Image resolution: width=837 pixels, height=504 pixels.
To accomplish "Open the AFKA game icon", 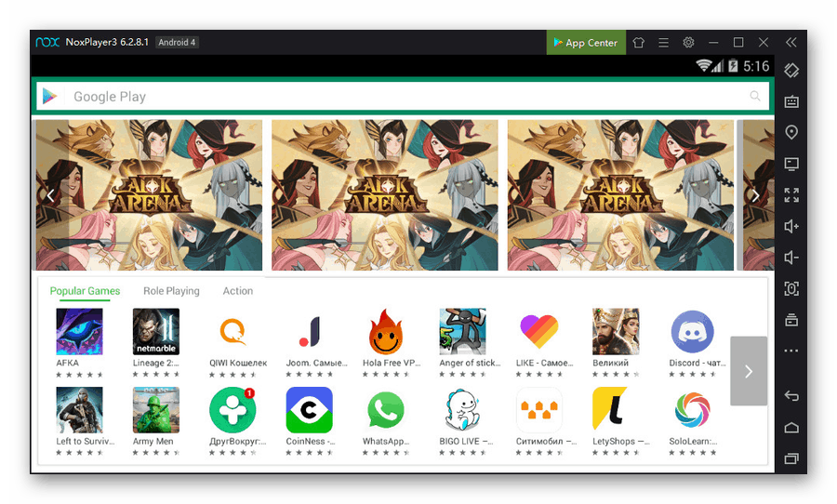I will [80, 332].
